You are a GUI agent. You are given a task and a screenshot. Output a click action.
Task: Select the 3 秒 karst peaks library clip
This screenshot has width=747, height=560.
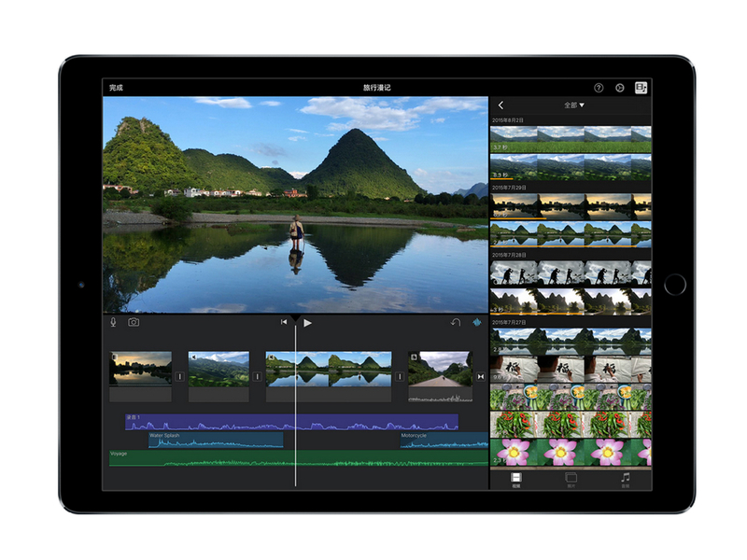tap(571, 301)
